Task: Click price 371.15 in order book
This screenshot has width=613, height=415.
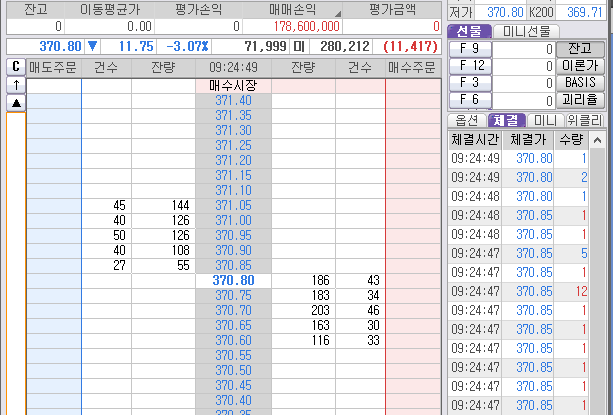Action: pos(233,175)
